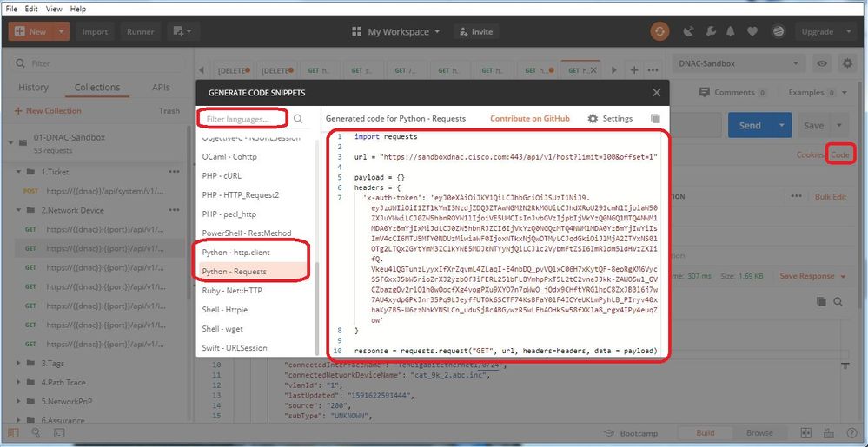Open My Workspace dropdown
The height and width of the screenshot is (447, 868).
click(x=396, y=31)
